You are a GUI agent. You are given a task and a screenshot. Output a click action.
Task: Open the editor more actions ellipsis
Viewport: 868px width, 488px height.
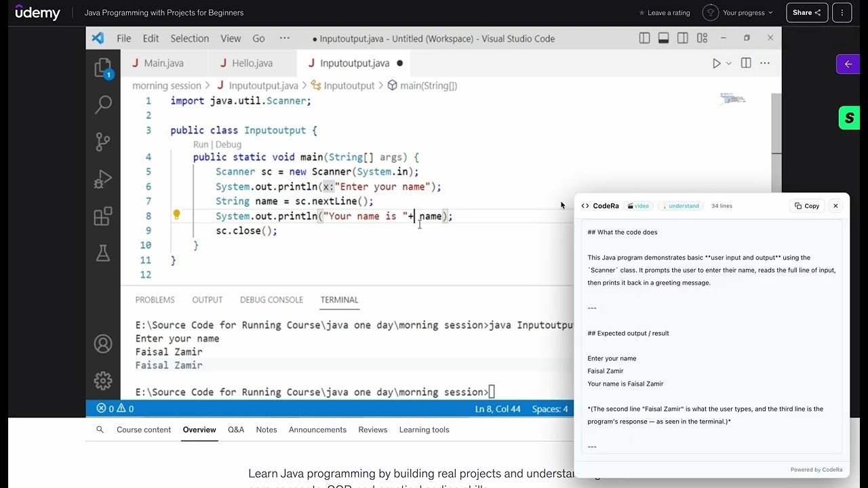click(x=765, y=63)
